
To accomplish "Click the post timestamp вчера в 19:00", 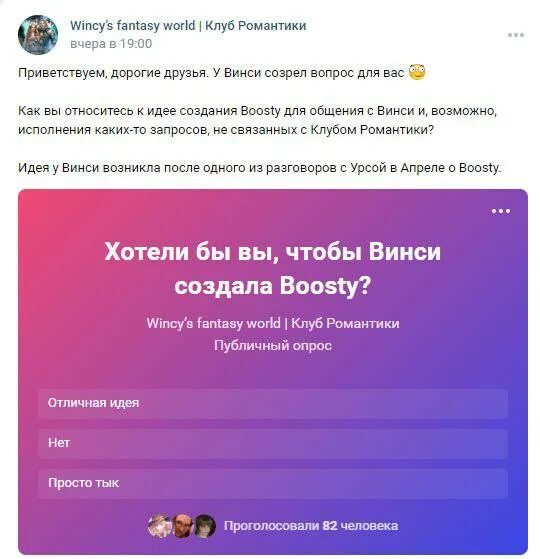I will click(x=111, y=43).
